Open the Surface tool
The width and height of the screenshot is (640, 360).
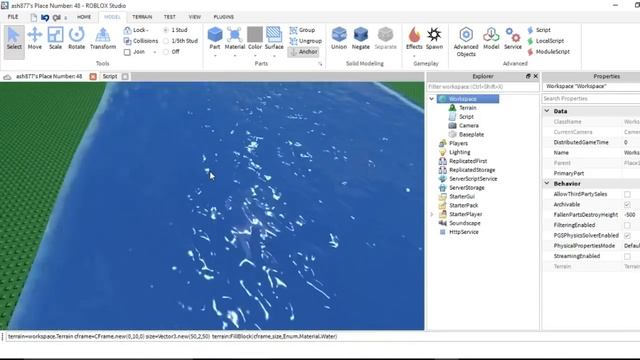pyautogui.click(x=274, y=39)
